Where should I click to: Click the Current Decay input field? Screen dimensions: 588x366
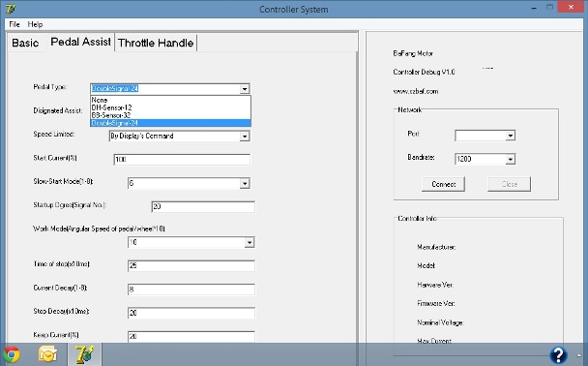tap(191, 290)
